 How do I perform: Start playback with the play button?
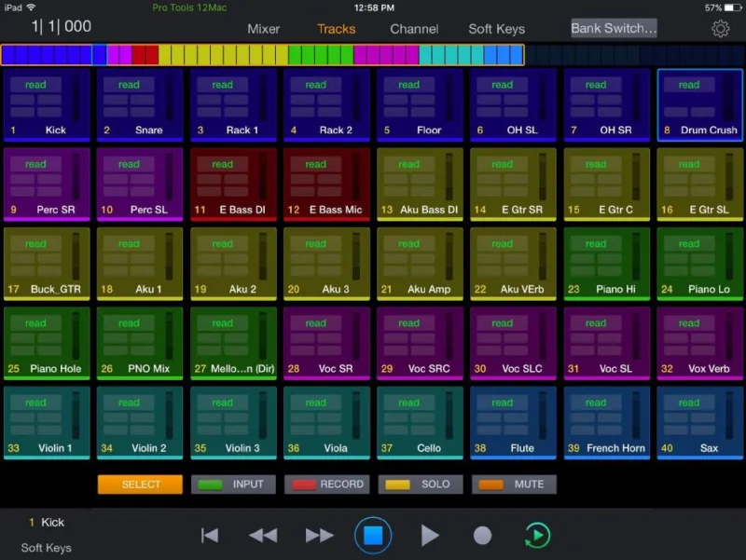click(430, 535)
